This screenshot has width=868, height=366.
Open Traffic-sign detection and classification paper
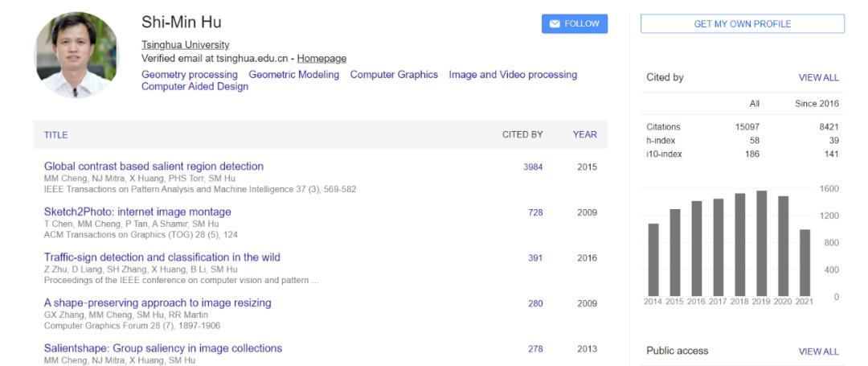(x=162, y=257)
